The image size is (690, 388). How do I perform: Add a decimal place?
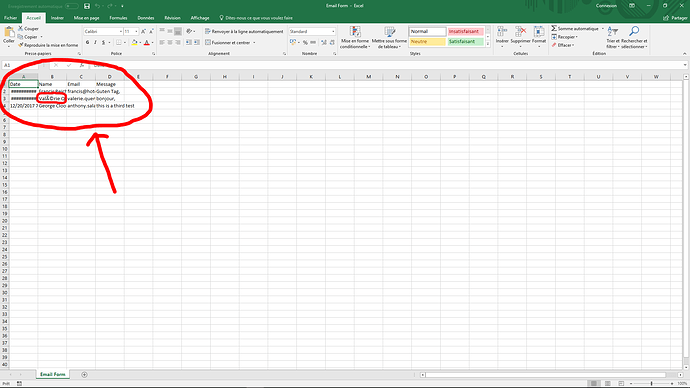pyautogui.click(x=323, y=43)
